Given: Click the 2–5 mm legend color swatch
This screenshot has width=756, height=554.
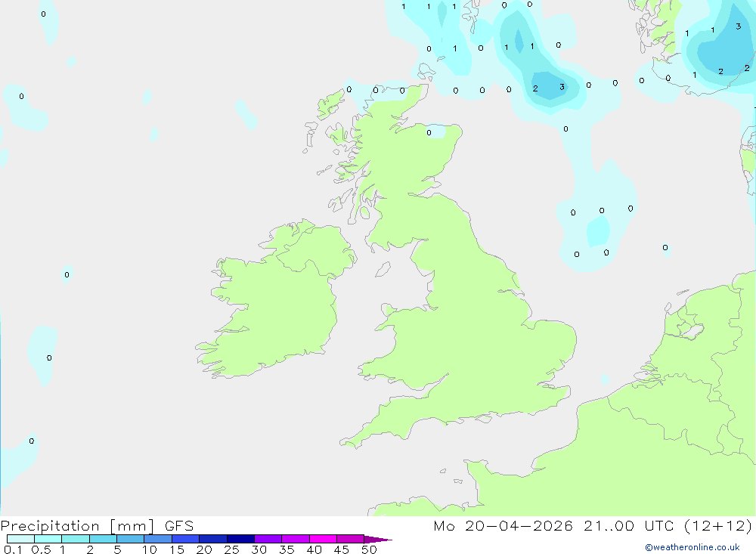Looking at the screenshot, I should click(x=103, y=539).
